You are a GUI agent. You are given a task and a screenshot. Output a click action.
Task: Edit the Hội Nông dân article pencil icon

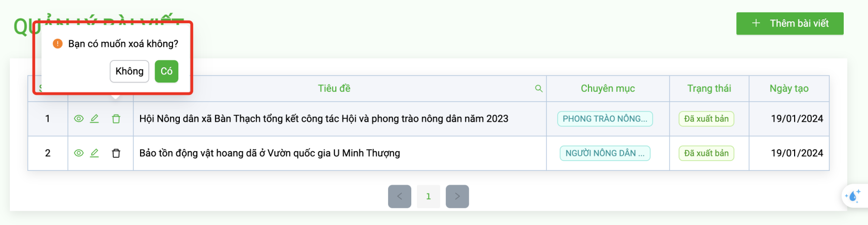click(95, 119)
